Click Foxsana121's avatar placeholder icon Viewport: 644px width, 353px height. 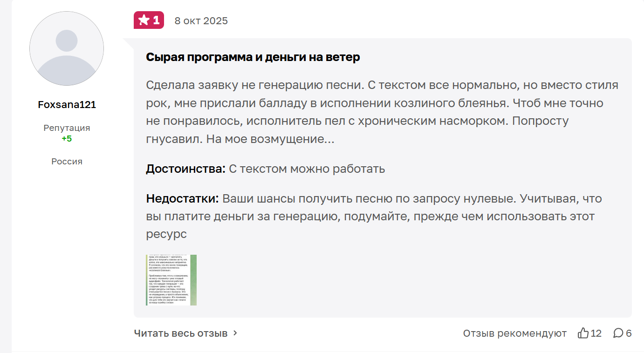[x=67, y=48]
